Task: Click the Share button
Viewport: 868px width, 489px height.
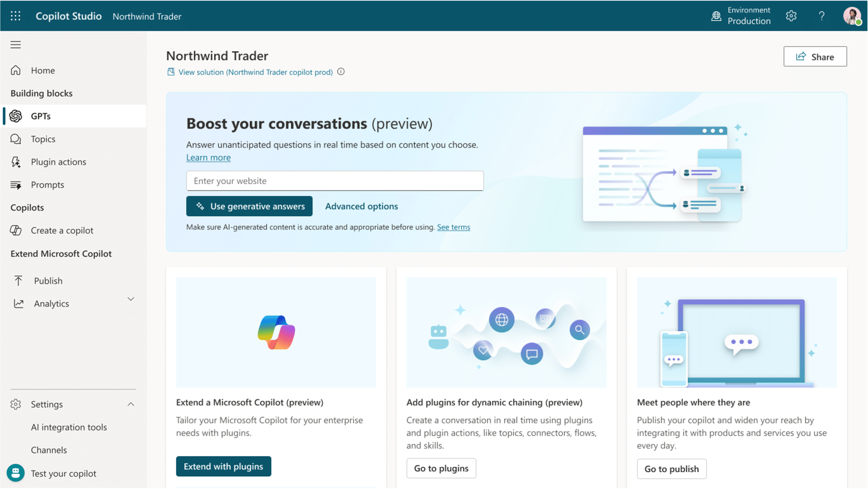Action: 815,56
